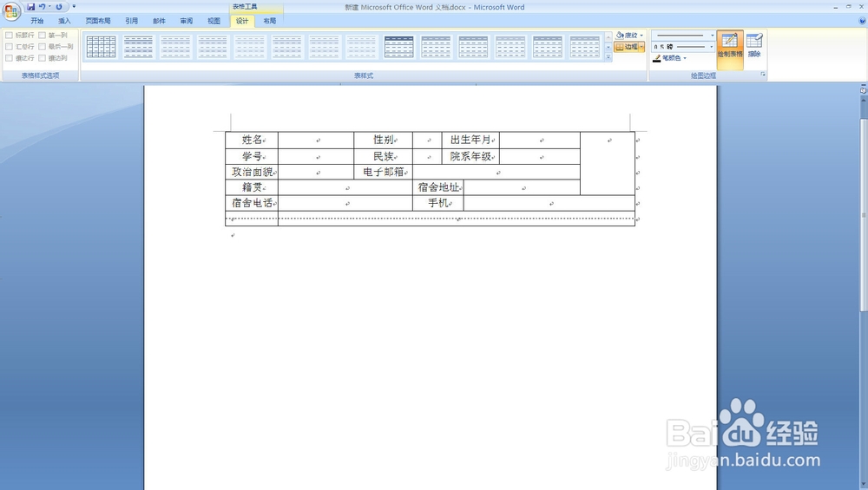Redo the last action
868x490 pixels.
(59, 7)
